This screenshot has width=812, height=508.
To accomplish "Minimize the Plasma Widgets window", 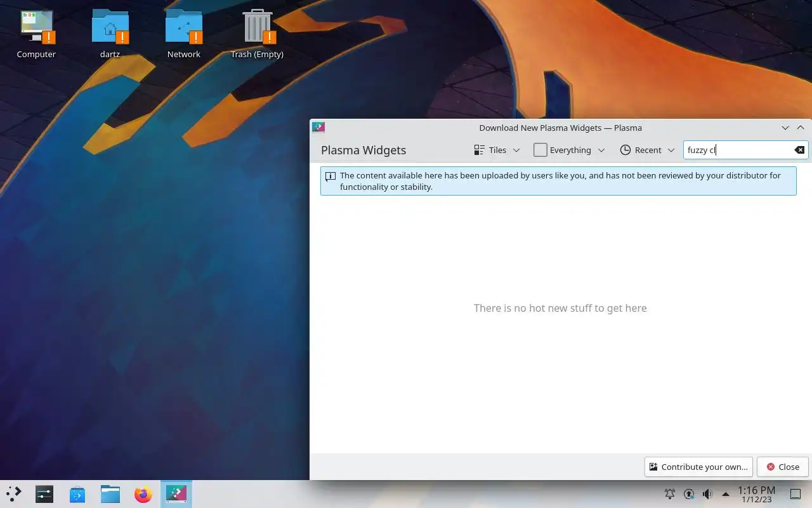I will pos(785,128).
